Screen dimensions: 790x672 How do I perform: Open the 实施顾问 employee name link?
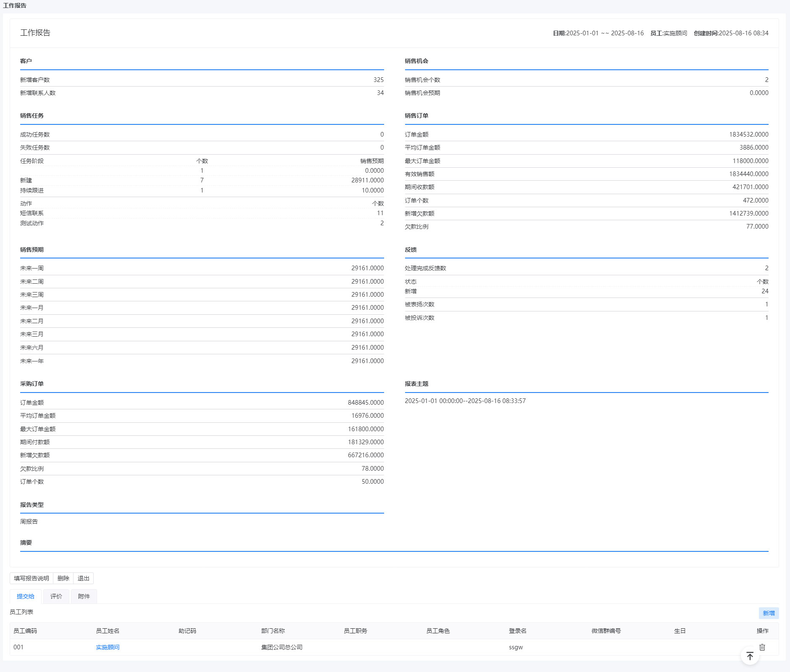point(108,647)
